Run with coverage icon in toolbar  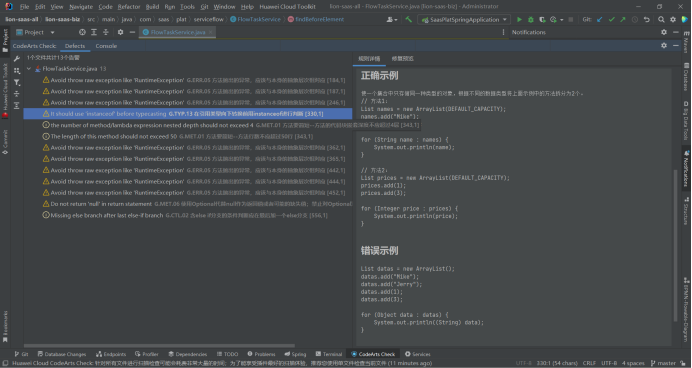coord(542,19)
